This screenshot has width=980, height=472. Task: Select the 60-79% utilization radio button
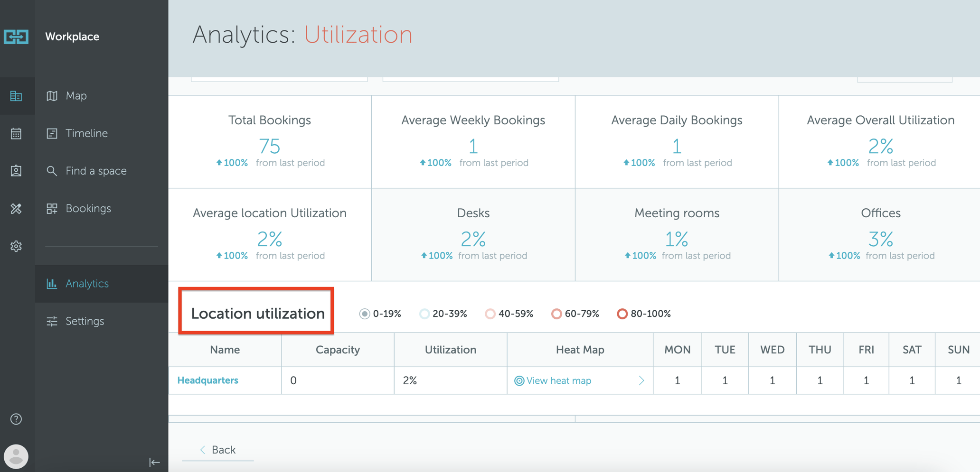coord(556,314)
